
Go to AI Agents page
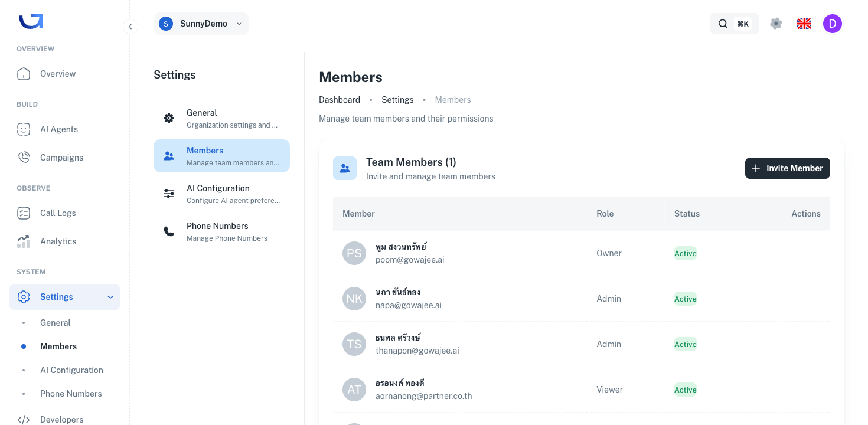[64, 129]
